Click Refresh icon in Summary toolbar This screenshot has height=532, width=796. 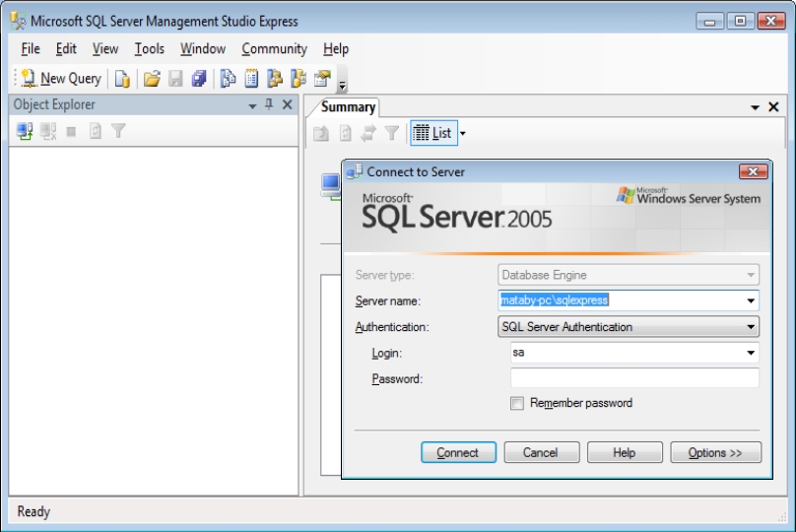(x=345, y=134)
